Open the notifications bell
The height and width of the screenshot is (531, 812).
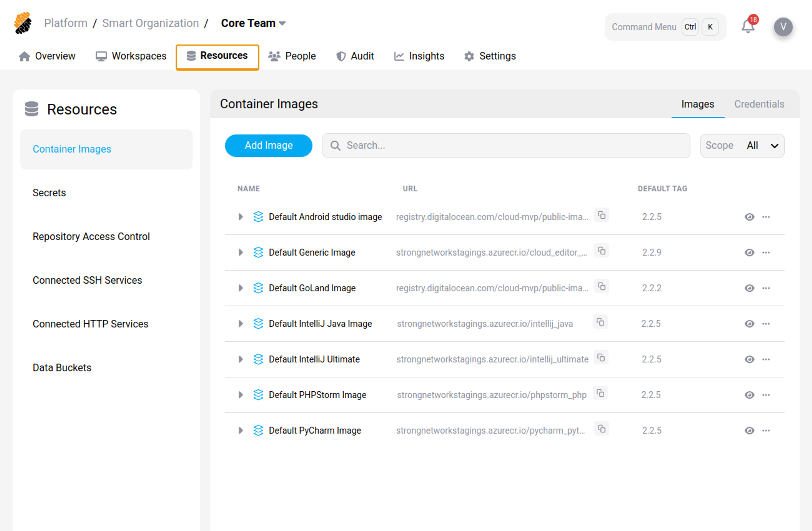(748, 26)
